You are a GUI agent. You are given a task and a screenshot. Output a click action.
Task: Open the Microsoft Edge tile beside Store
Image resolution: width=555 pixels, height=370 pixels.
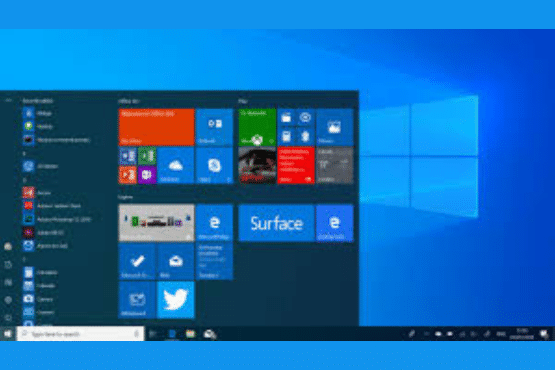click(x=214, y=223)
